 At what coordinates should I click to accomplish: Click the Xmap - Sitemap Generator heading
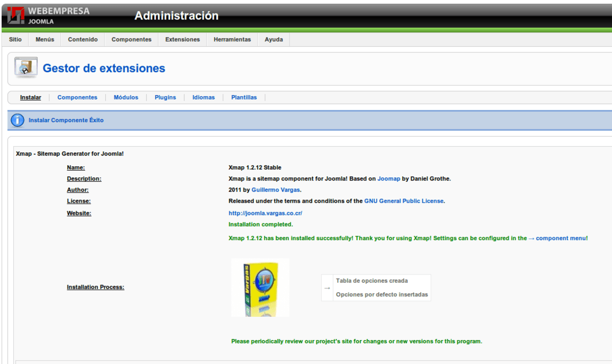point(70,153)
